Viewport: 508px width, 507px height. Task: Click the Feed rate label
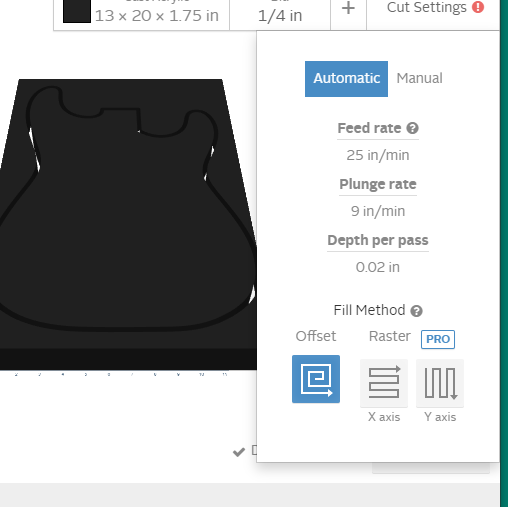[369, 128]
